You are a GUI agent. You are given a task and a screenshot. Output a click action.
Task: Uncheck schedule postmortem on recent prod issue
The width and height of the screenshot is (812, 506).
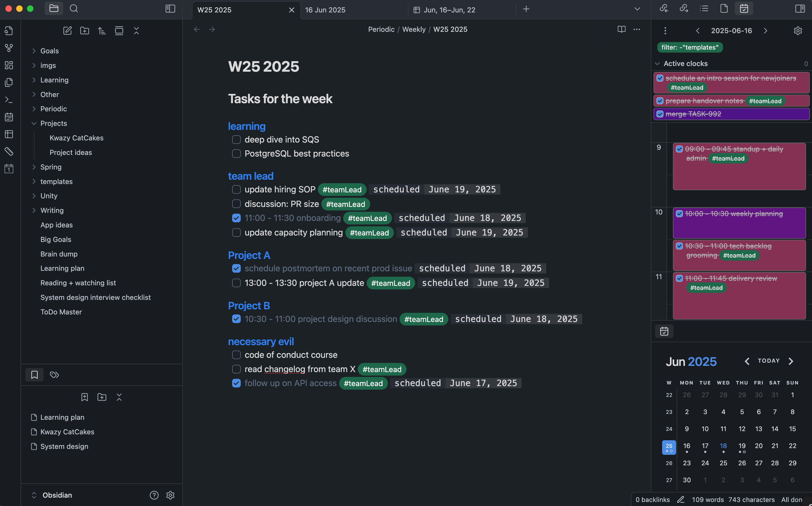pyautogui.click(x=236, y=268)
